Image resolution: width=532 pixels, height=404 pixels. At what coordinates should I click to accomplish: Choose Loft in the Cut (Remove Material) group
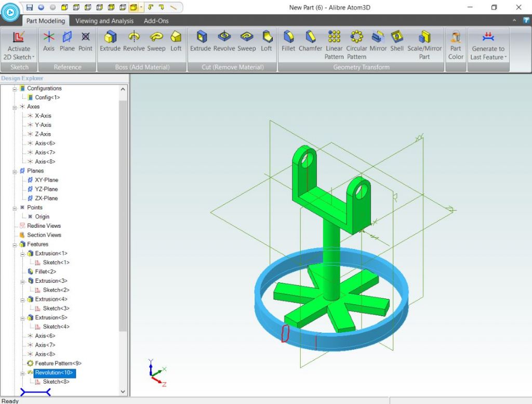tap(267, 41)
